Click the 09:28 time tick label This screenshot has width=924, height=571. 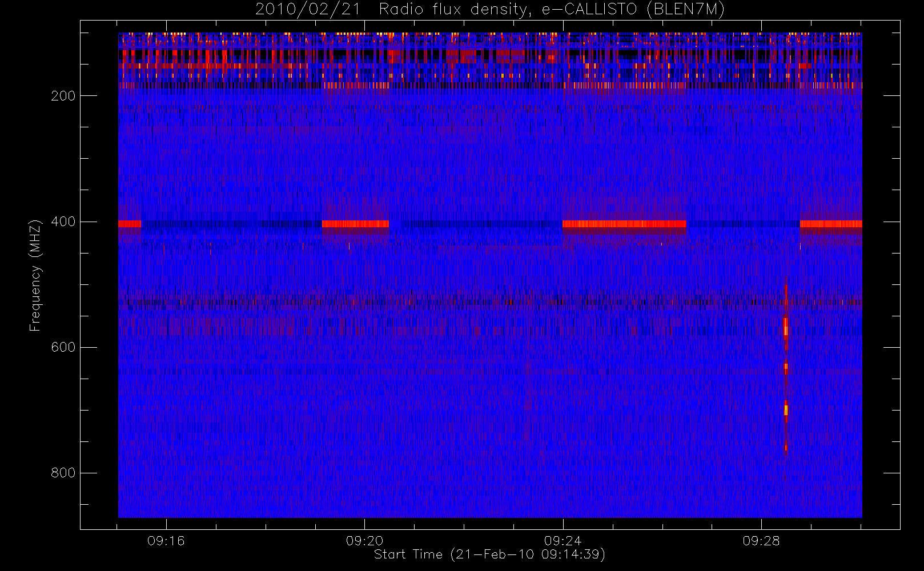[x=761, y=541]
